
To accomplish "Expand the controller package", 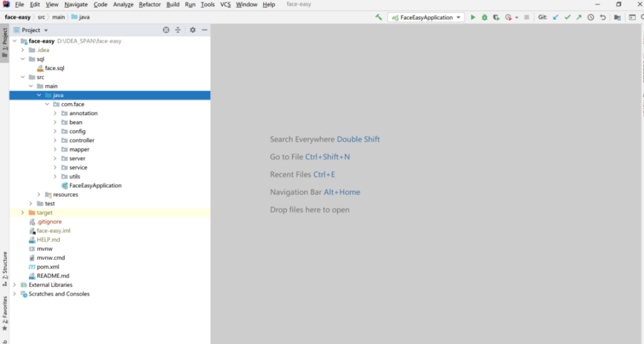I will (55, 140).
